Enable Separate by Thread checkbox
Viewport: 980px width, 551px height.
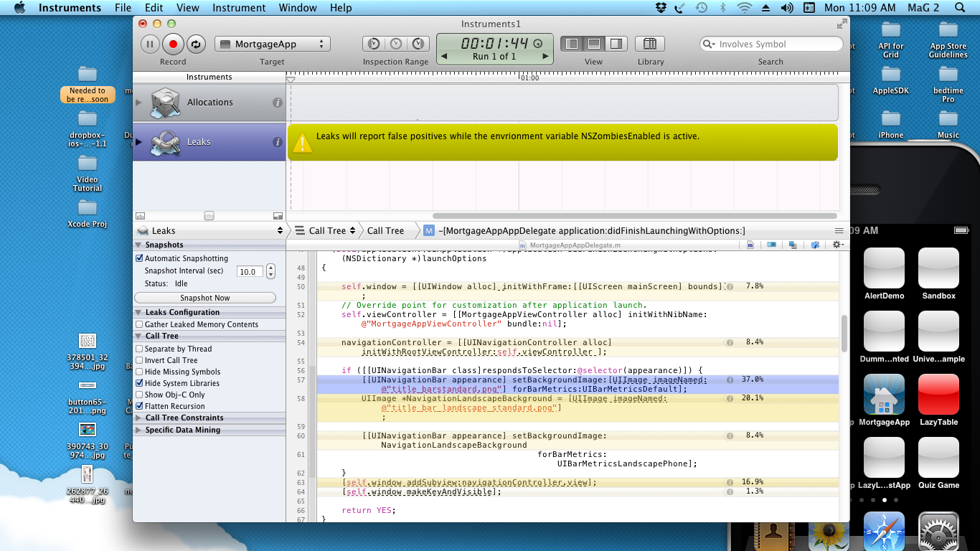coord(139,349)
